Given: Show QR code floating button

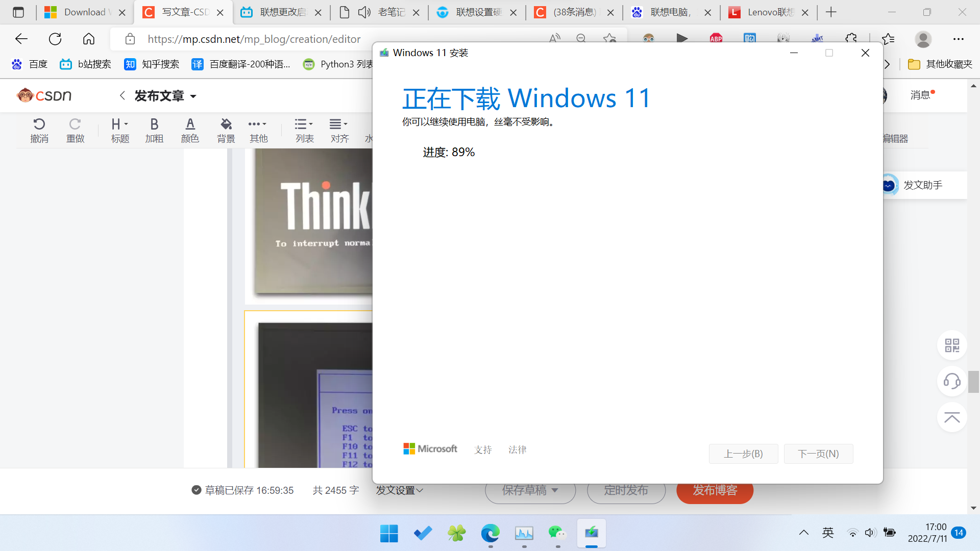Looking at the screenshot, I should 952,345.
